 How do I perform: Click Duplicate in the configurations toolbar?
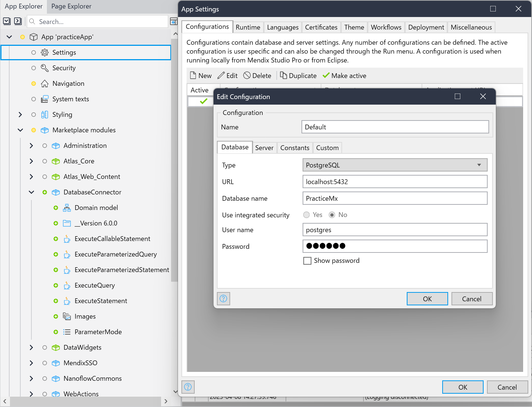[x=299, y=76]
